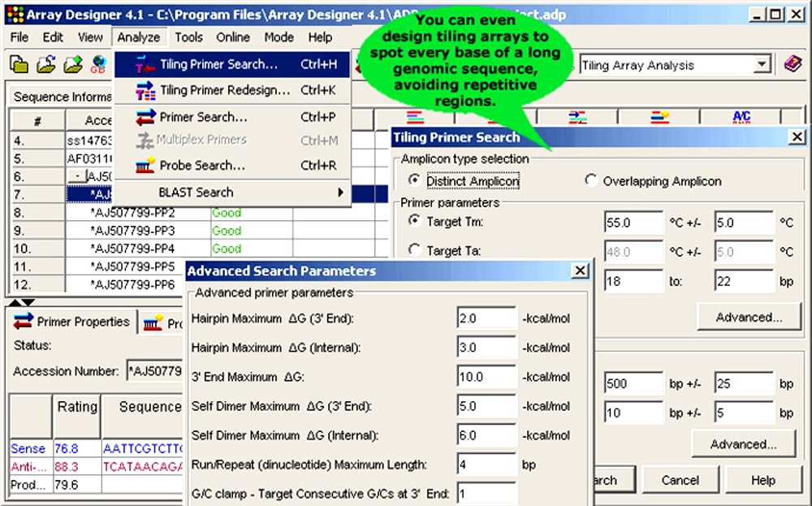Click the Target Tm tolerance field 5.0

click(744, 223)
